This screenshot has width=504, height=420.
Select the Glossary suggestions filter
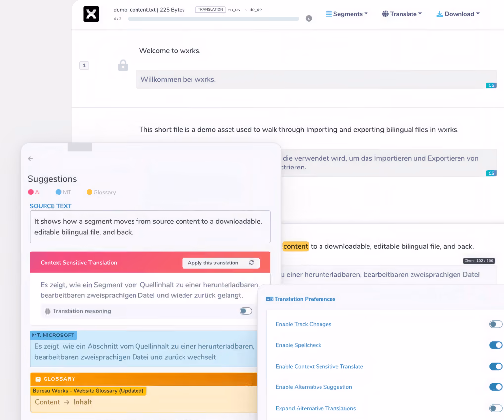click(101, 192)
